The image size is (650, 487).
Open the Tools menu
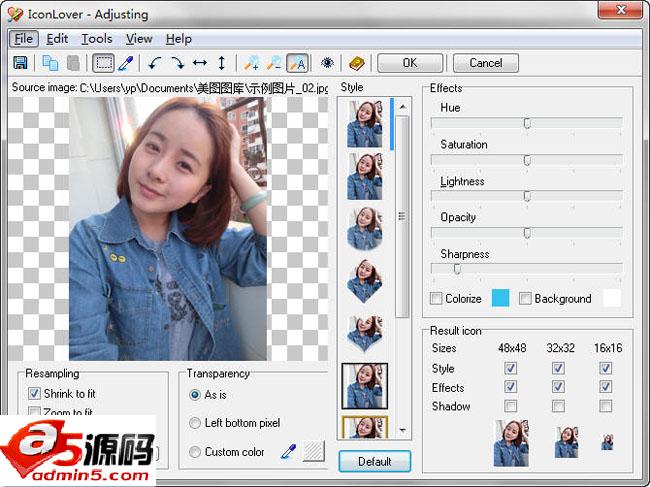97,39
